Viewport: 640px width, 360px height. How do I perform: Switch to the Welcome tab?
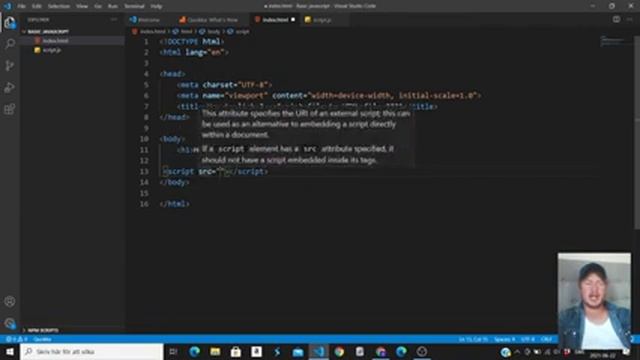[x=149, y=20]
